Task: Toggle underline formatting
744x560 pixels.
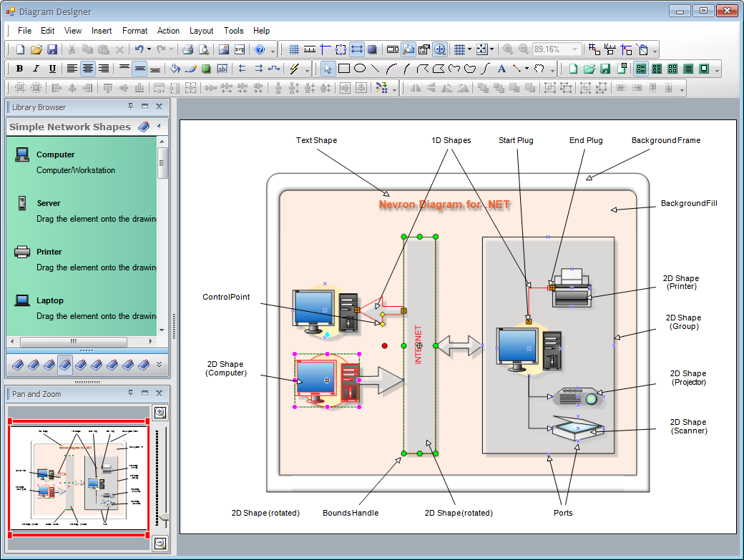Action: [x=52, y=69]
